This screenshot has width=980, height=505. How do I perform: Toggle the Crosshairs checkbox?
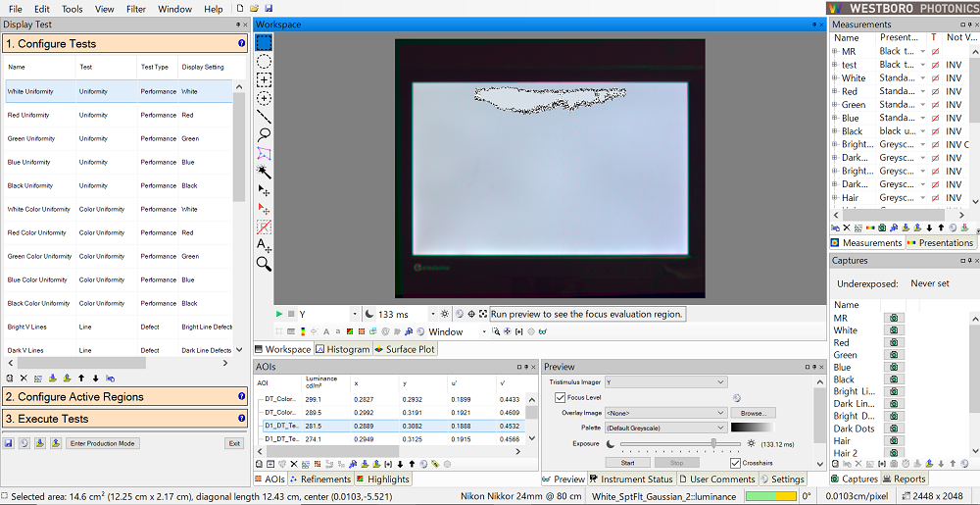tap(736, 463)
